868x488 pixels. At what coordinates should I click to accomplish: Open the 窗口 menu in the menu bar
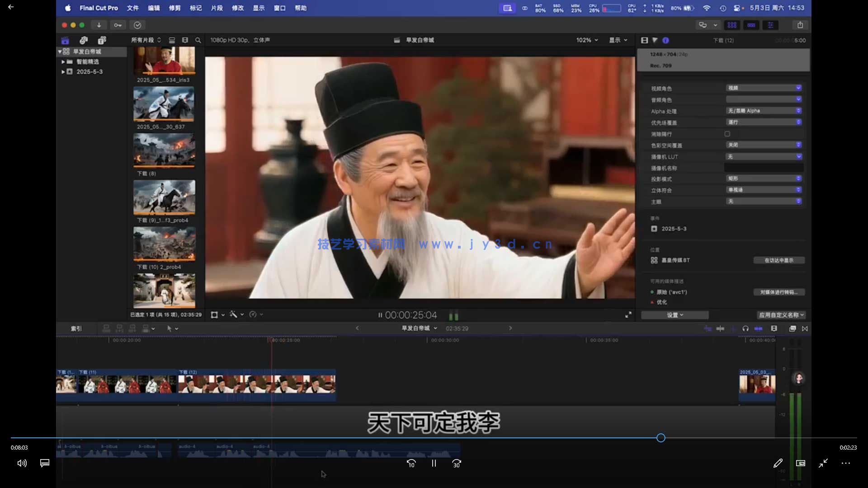point(279,8)
